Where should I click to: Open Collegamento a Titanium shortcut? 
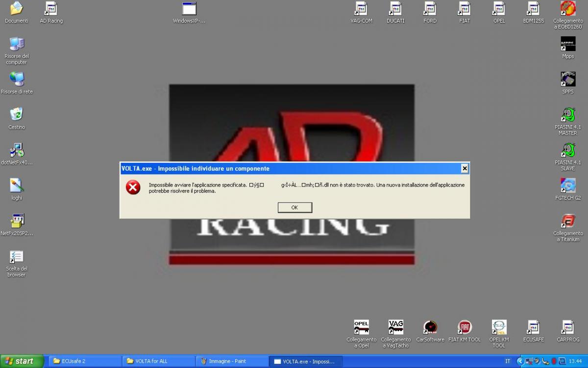568,227
